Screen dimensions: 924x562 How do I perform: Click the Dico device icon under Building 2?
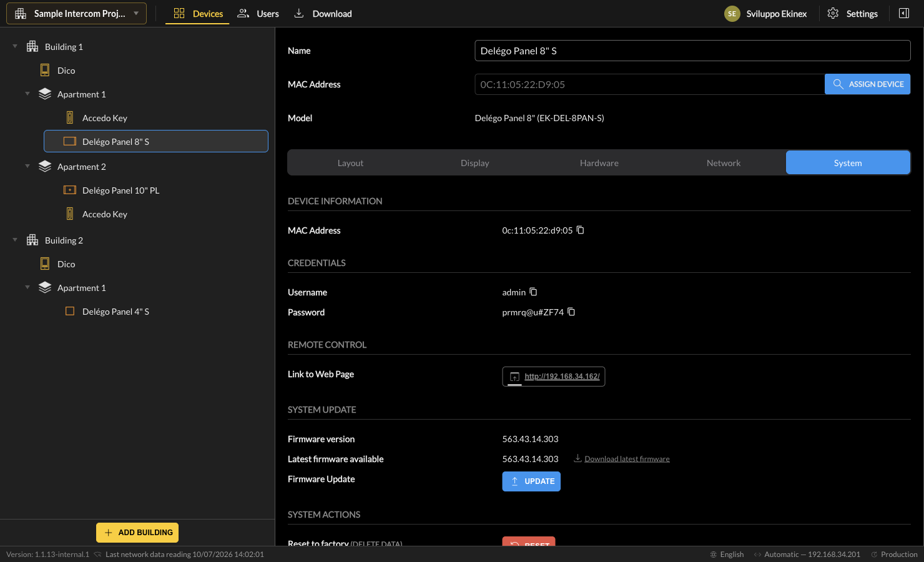click(x=45, y=264)
